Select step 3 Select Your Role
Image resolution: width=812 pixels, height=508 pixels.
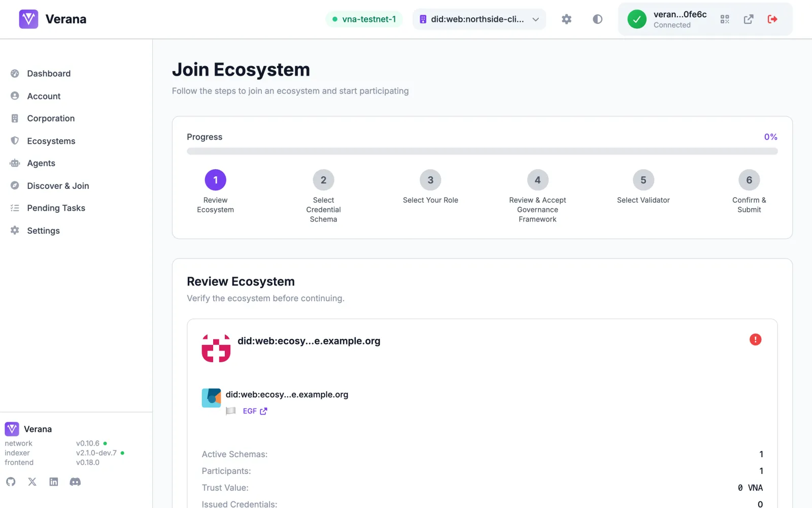430,180
